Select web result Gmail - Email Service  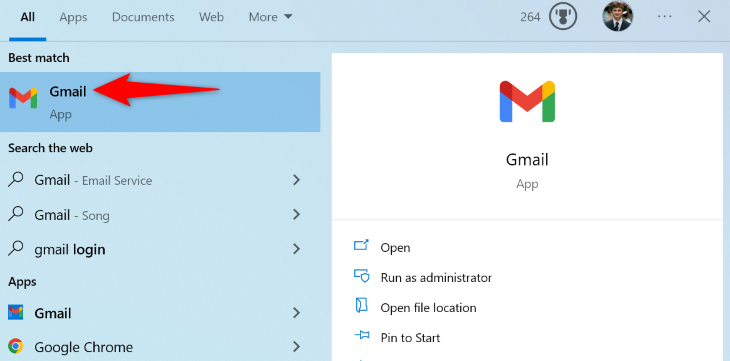[160, 180]
